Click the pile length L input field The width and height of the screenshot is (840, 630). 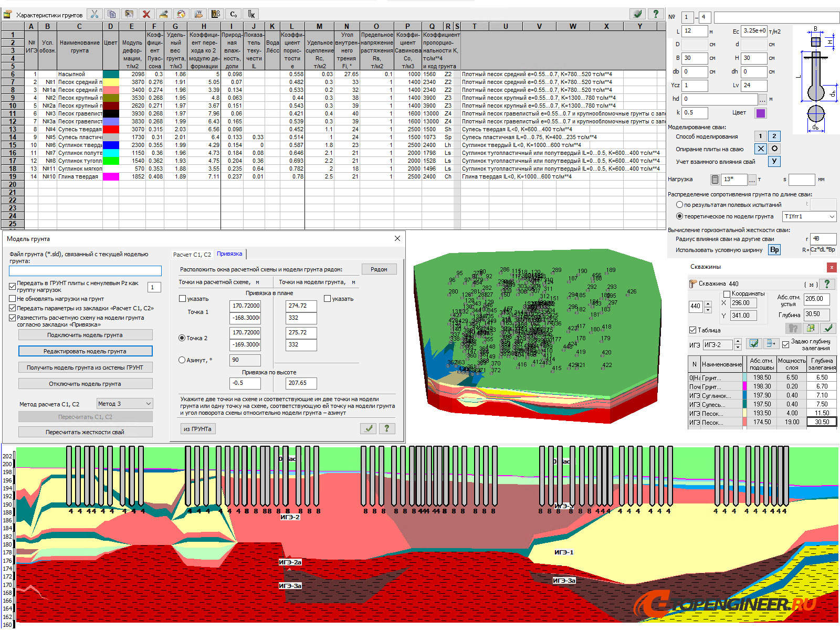pos(694,31)
